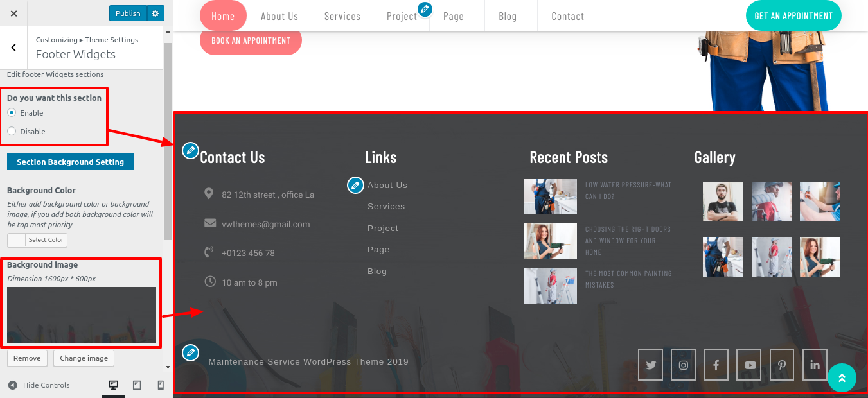Open the footer Services link
The image size is (868, 398).
click(x=386, y=207)
